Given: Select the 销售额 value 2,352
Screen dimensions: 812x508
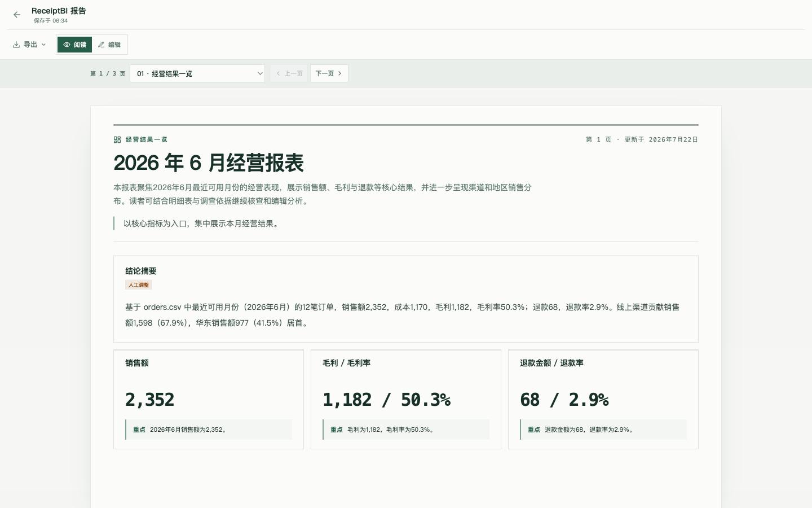Looking at the screenshot, I should click(x=150, y=400).
